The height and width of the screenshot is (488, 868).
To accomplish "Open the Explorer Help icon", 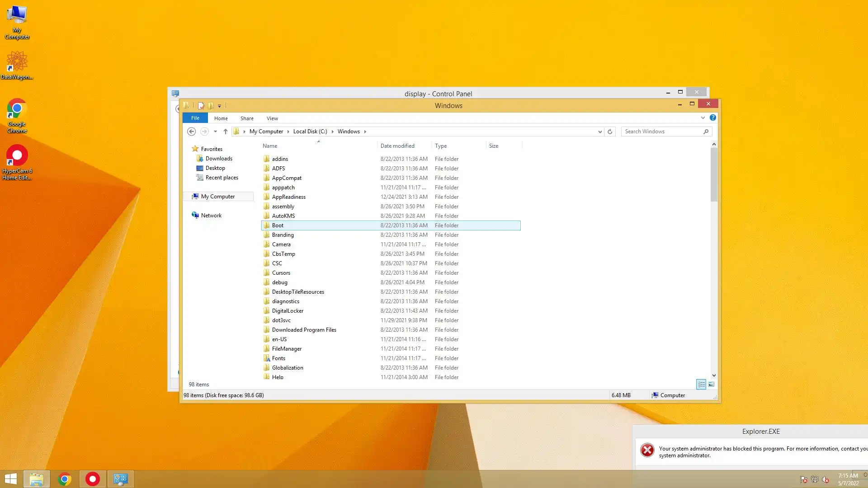I will coord(713,118).
